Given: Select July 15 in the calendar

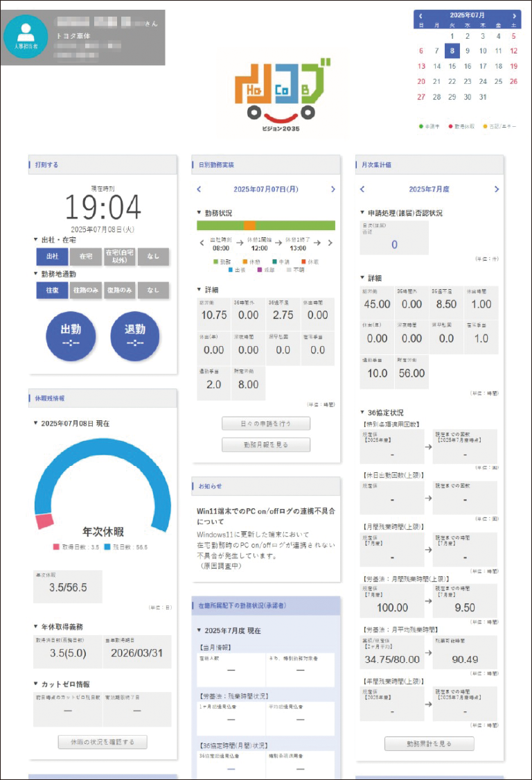Looking at the screenshot, I should click(x=452, y=66).
